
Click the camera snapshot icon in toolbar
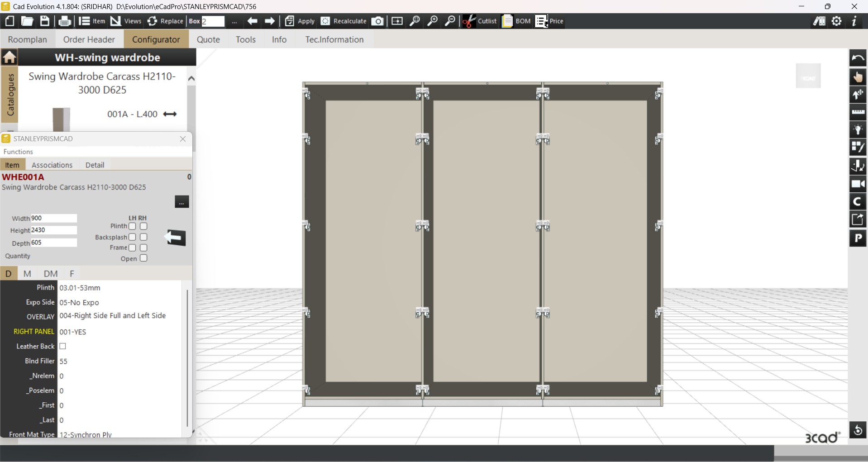(x=377, y=21)
